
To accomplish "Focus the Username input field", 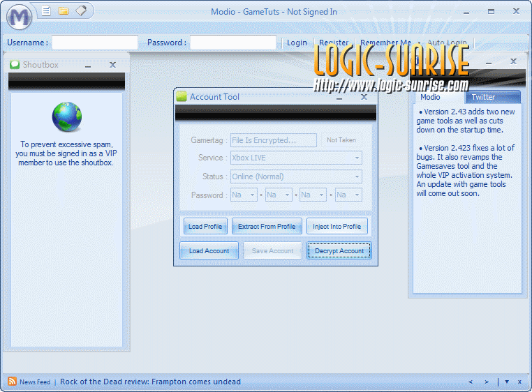I will pos(95,43).
